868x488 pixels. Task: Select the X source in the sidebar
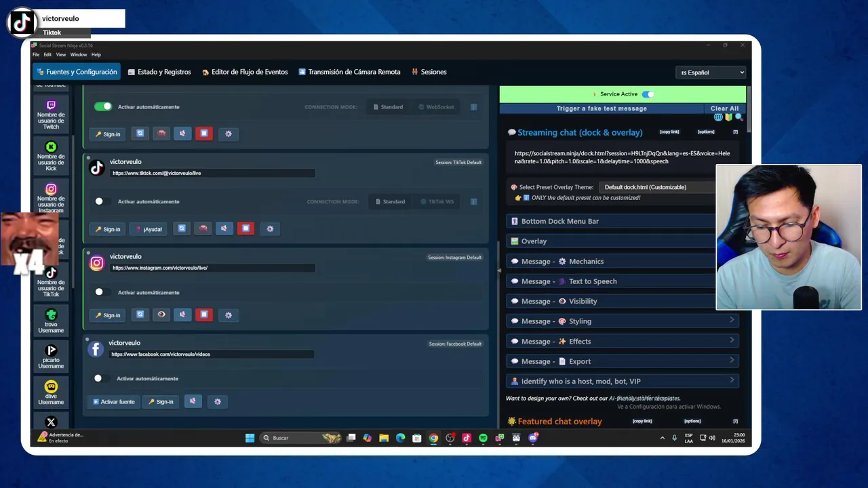click(51, 422)
